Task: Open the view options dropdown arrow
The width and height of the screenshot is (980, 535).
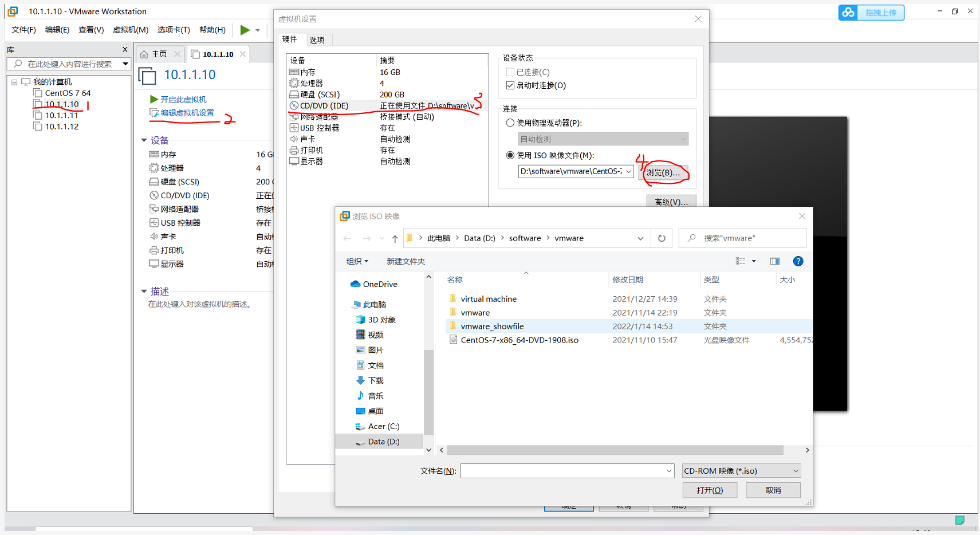Action: click(754, 261)
